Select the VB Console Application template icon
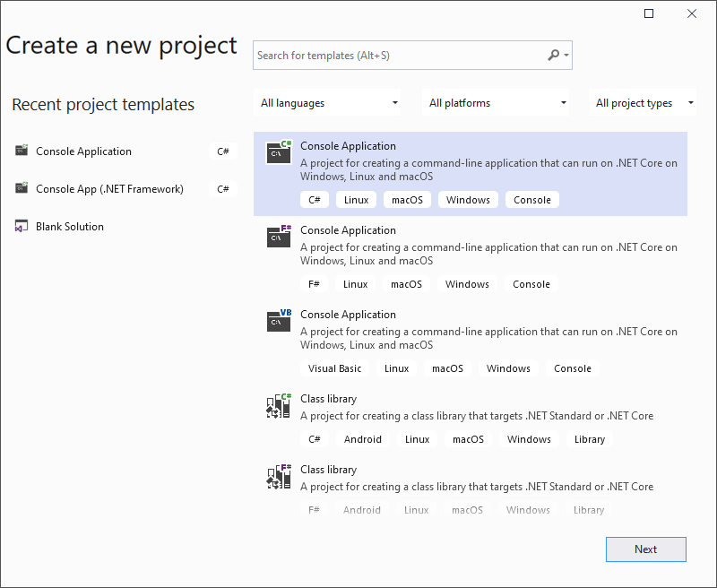 [279, 321]
